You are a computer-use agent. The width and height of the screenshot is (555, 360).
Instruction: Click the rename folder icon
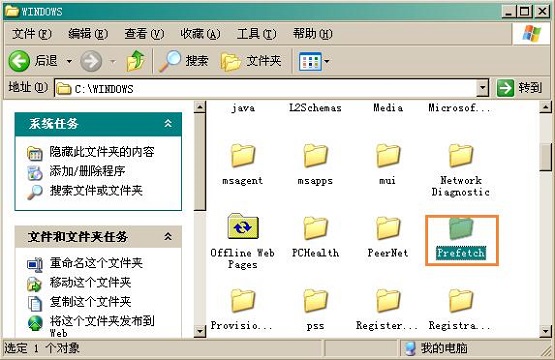(x=35, y=264)
